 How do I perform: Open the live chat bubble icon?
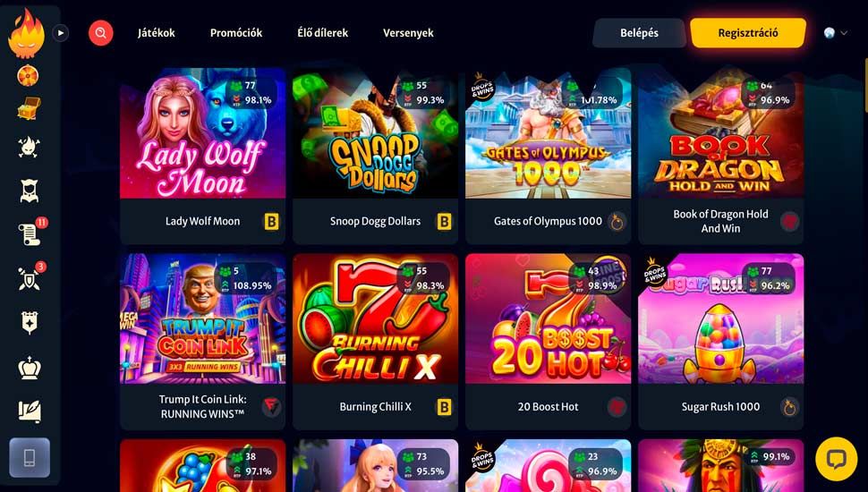click(836, 459)
